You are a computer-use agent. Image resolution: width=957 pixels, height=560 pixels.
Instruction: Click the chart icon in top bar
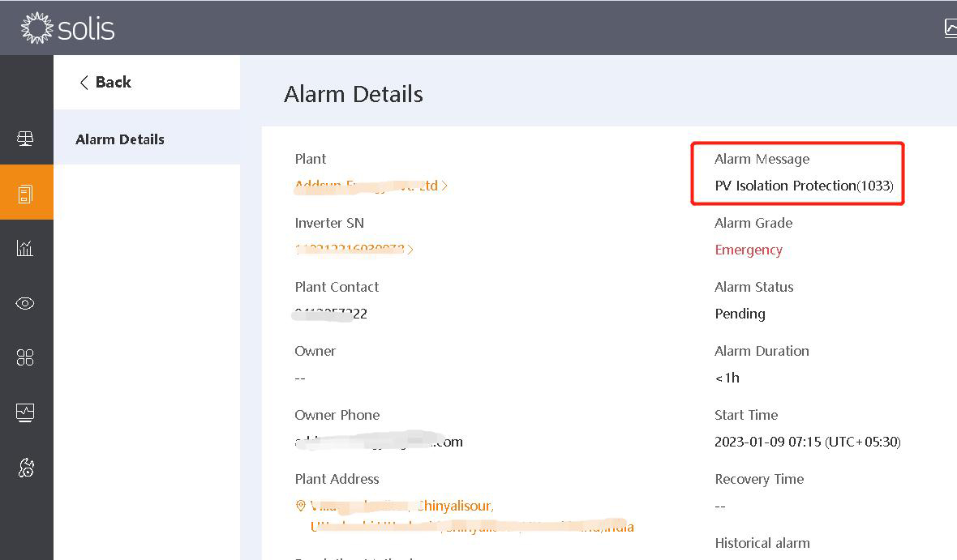pyautogui.click(x=951, y=28)
